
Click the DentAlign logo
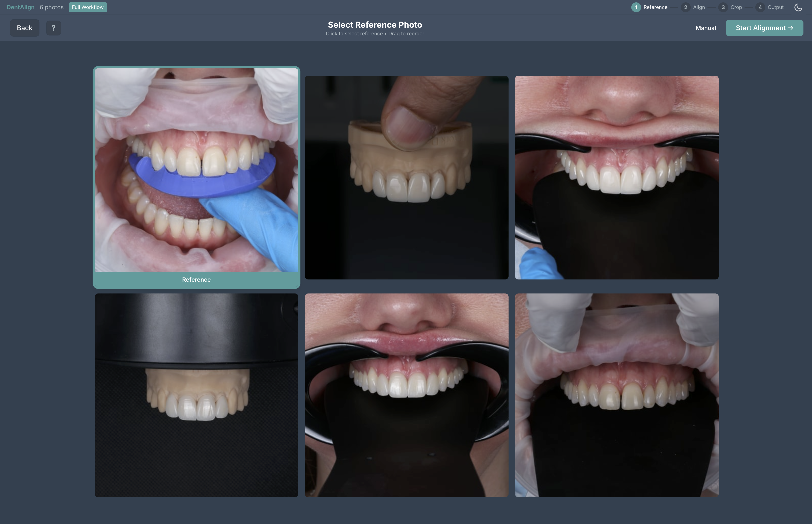[20, 7]
